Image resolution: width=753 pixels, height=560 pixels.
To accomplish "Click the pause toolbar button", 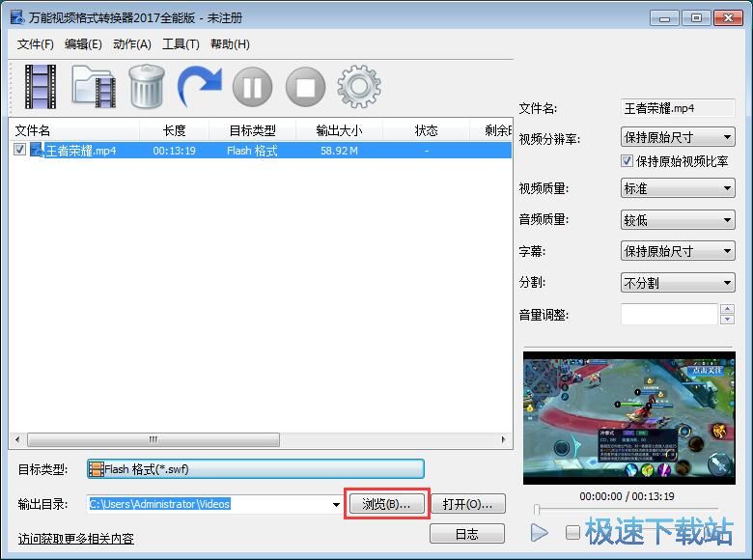I will tap(253, 87).
